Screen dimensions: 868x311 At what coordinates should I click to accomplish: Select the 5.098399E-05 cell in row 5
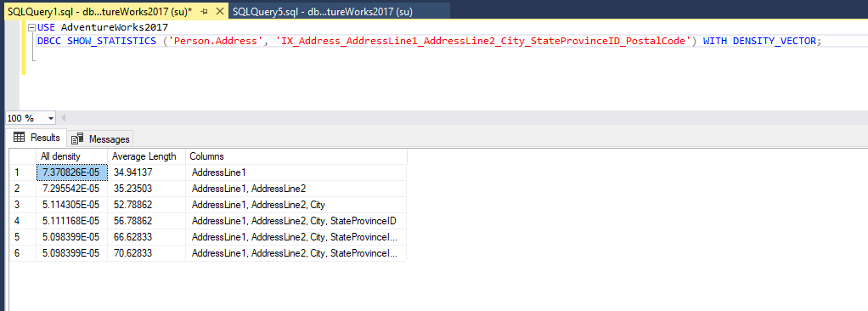pos(72,237)
